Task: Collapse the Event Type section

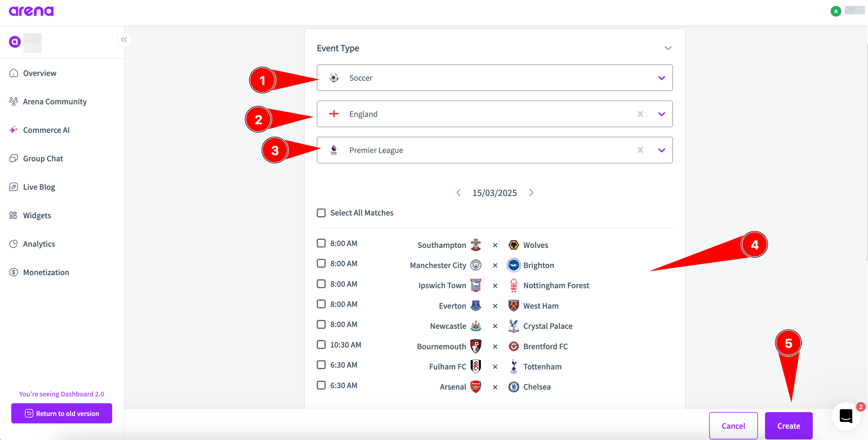Action: point(668,48)
